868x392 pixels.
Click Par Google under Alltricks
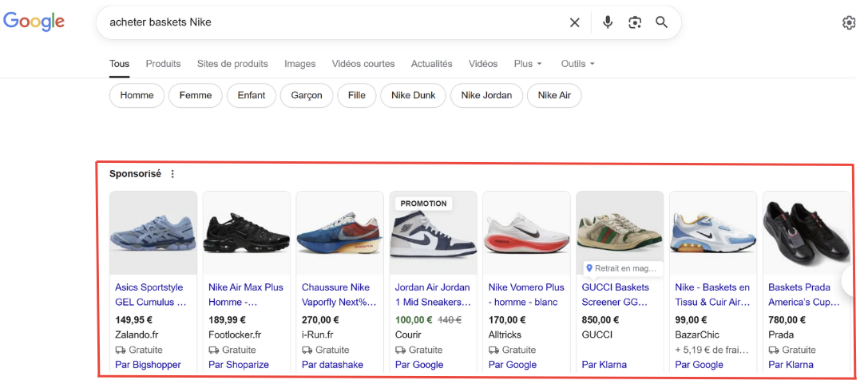pyautogui.click(x=513, y=364)
